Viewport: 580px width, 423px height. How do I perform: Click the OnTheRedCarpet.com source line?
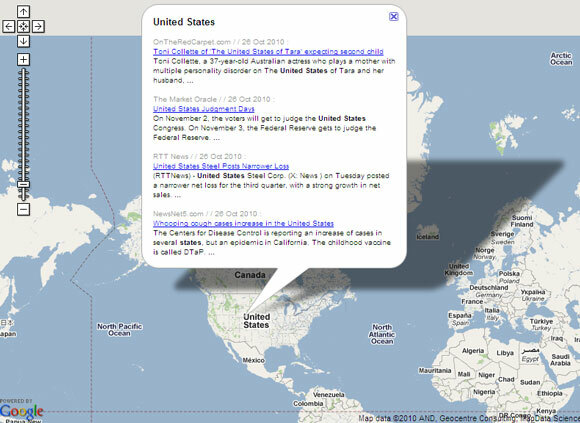(220, 42)
